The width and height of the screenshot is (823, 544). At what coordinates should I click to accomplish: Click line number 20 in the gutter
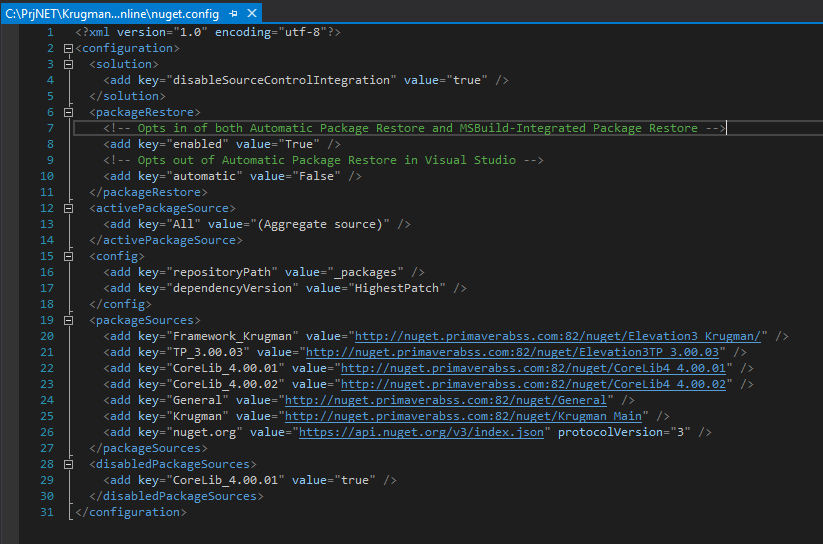coord(47,336)
